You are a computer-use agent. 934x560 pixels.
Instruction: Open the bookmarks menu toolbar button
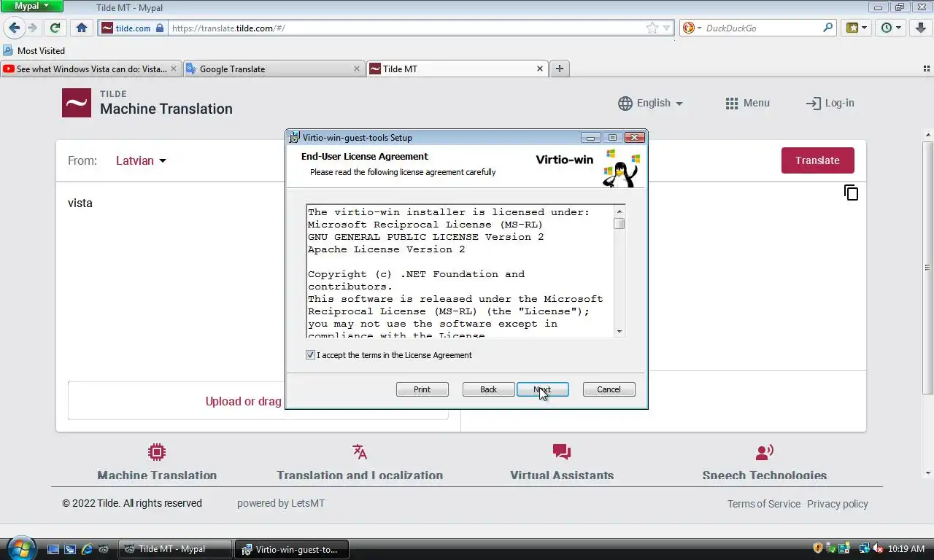click(x=857, y=28)
